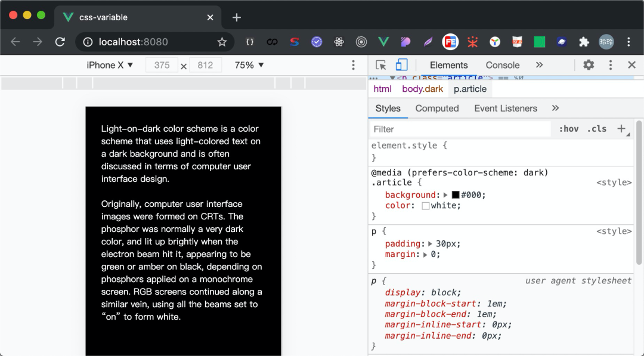
Task: Activate inspect element picker tool
Action: pos(380,65)
